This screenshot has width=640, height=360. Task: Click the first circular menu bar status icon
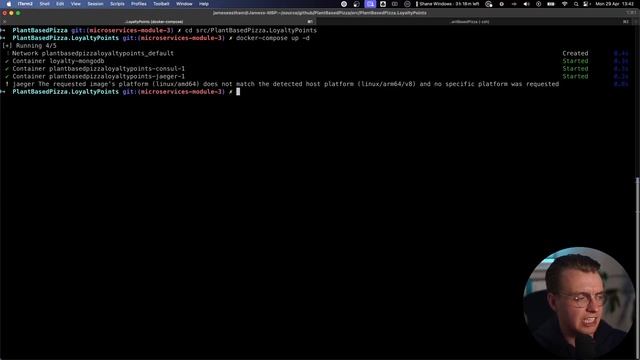pyautogui.click(x=344, y=4)
